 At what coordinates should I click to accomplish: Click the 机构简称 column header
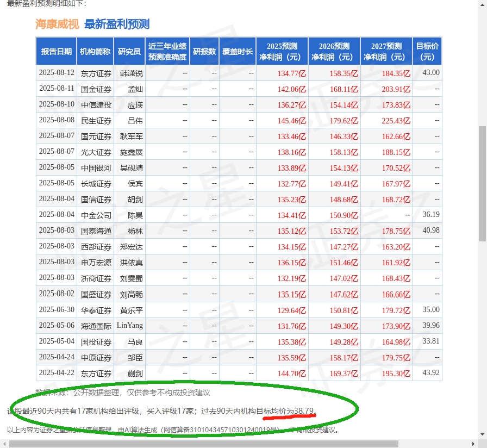coord(95,51)
